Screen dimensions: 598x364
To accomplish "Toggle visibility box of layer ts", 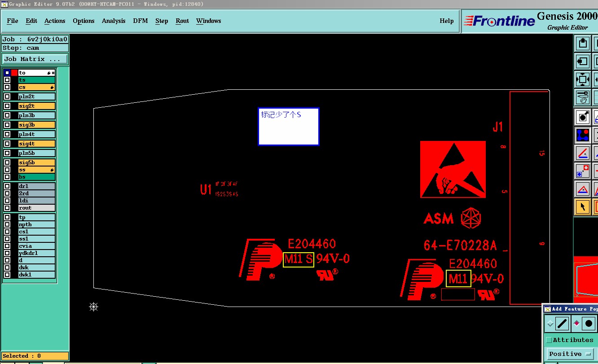I will click(x=7, y=80).
